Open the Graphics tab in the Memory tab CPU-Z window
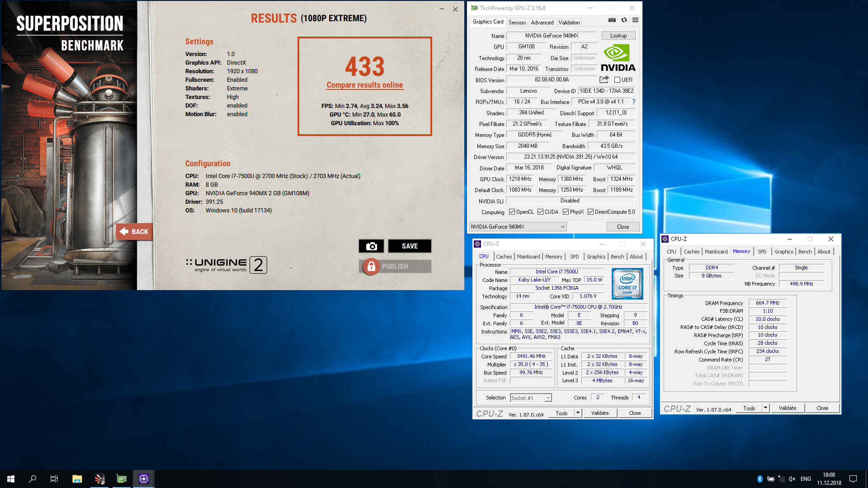Image resolution: width=868 pixels, height=488 pixels. 783,252
